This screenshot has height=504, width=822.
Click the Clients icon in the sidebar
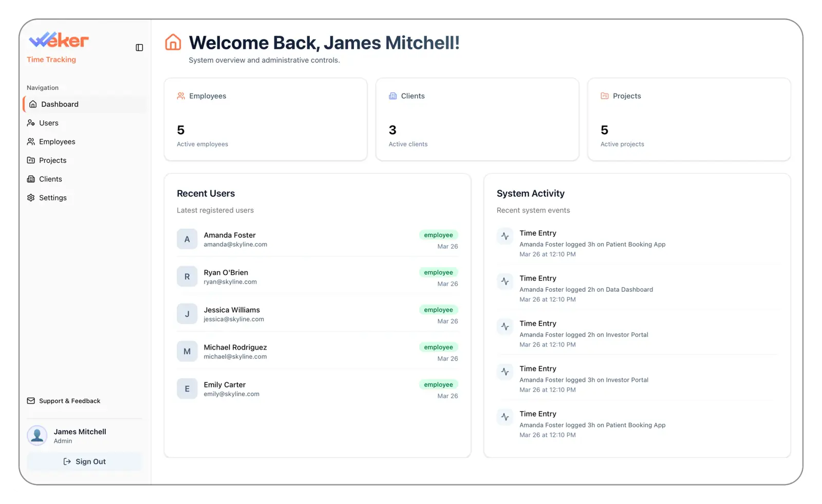31,179
